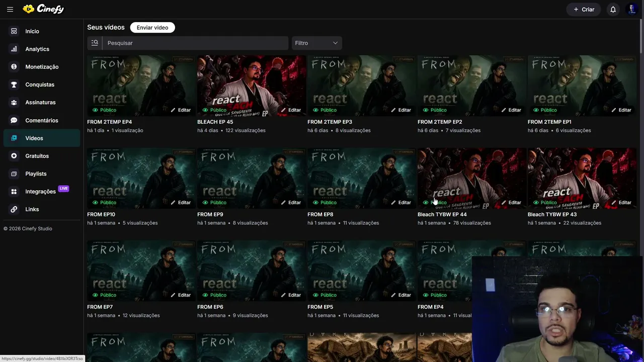This screenshot has width=644, height=362.
Task: Click the Início sidebar icon
Action: point(14,31)
